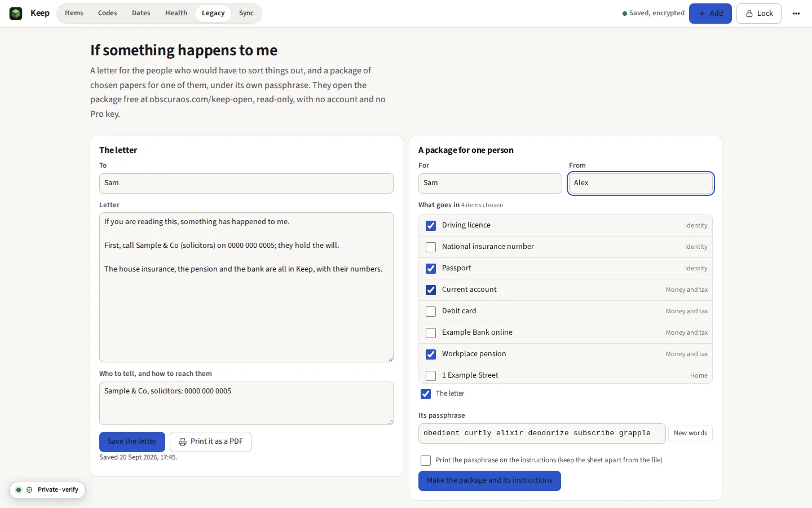Click the '4 items chosen' count text
The height and width of the screenshot is (508, 812).
(482, 205)
